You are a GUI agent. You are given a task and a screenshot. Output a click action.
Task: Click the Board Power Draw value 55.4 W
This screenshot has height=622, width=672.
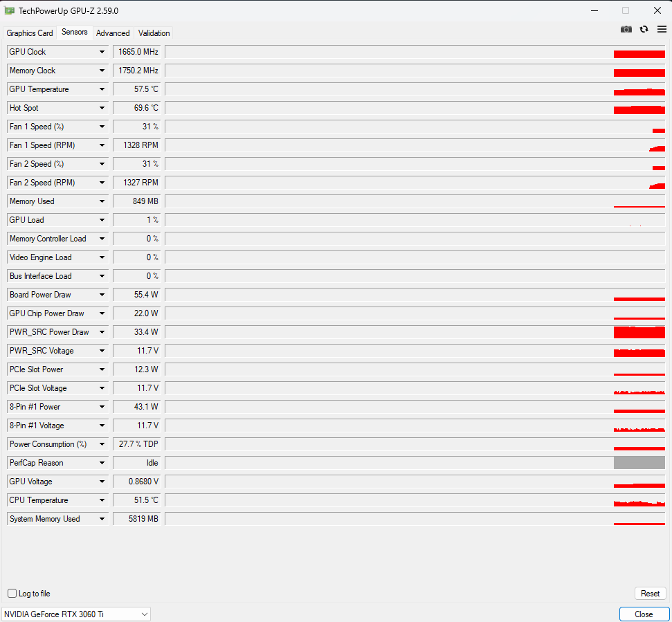pos(137,295)
